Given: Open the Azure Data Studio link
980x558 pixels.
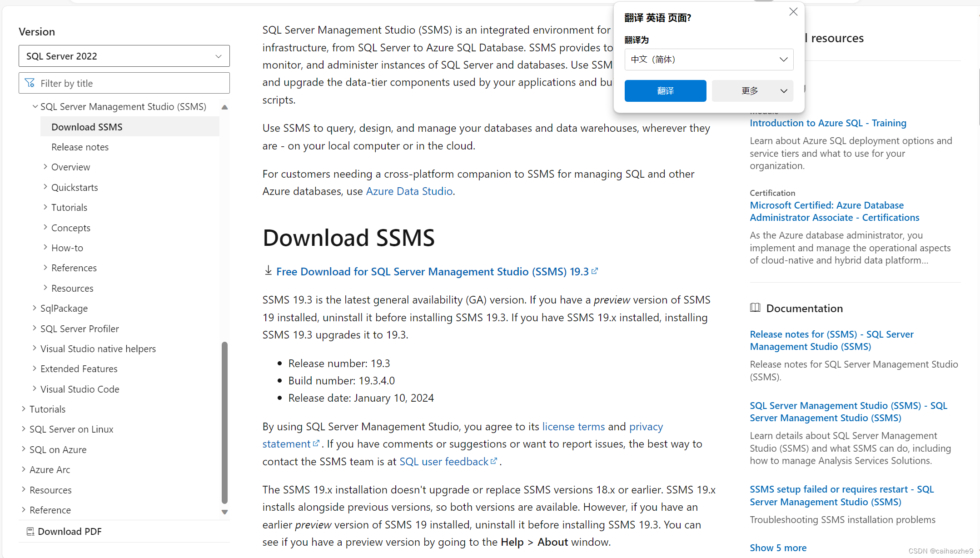Looking at the screenshot, I should pyautogui.click(x=408, y=191).
